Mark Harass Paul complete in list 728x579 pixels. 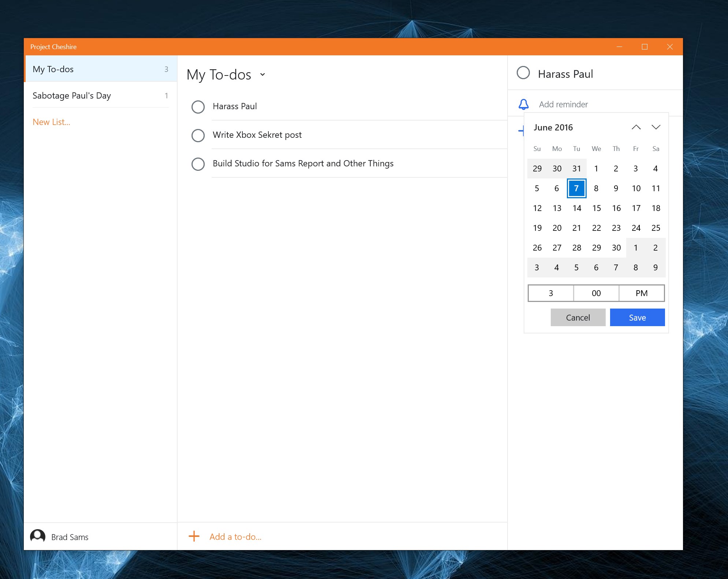pos(198,107)
